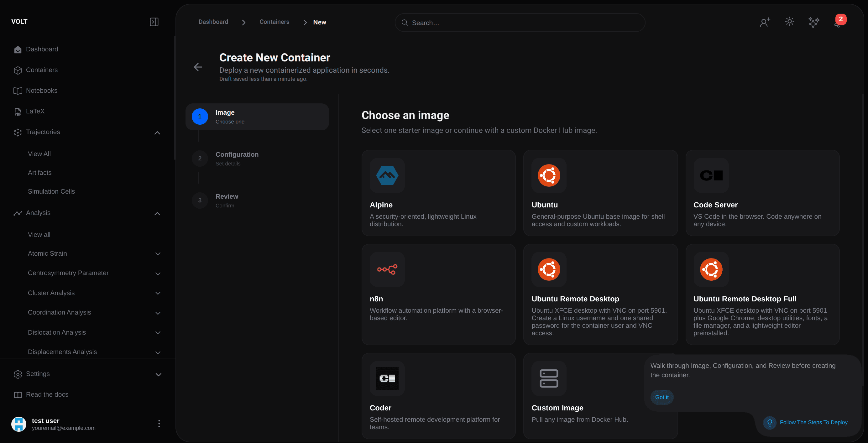Screen dimensions: 868x443
Task: Collapse the Trajectories section chevron
Action: click(x=157, y=133)
